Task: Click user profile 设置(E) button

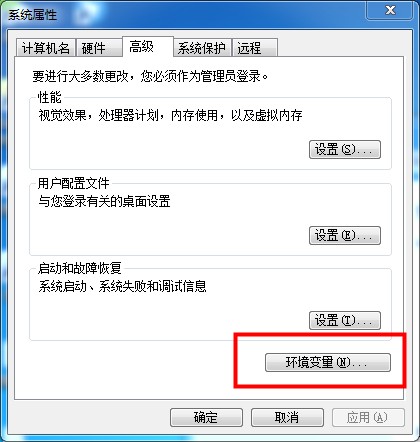Action: pos(345,236)
